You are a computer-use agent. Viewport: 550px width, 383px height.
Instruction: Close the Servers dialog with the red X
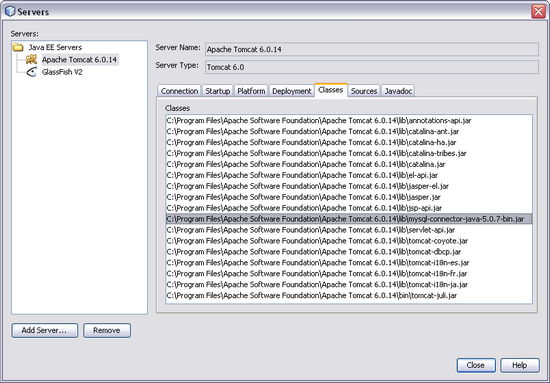pos(538,11)
